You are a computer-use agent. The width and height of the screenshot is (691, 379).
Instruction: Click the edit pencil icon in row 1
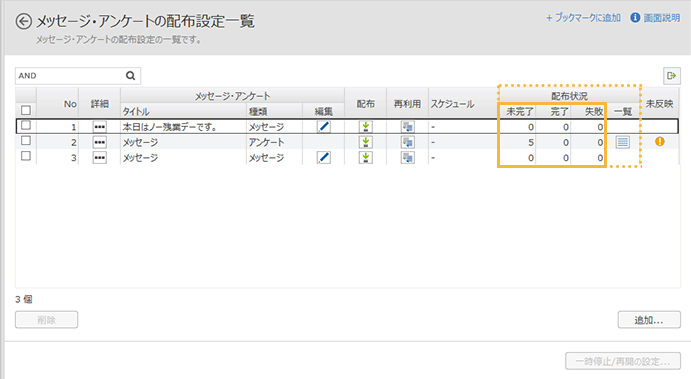pyautogui.click(x=324, y=127)
